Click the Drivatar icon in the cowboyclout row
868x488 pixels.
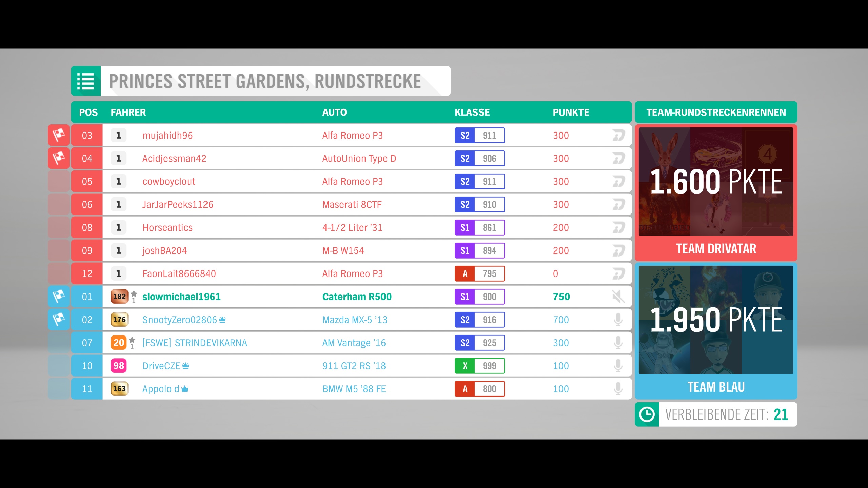point(618,181)
